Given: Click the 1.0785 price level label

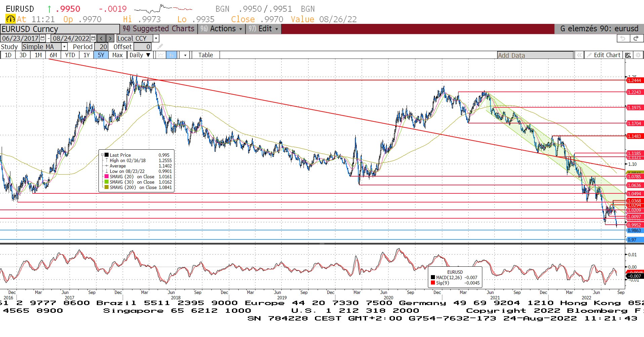Looking at the screenshot, I should point(635,177).
